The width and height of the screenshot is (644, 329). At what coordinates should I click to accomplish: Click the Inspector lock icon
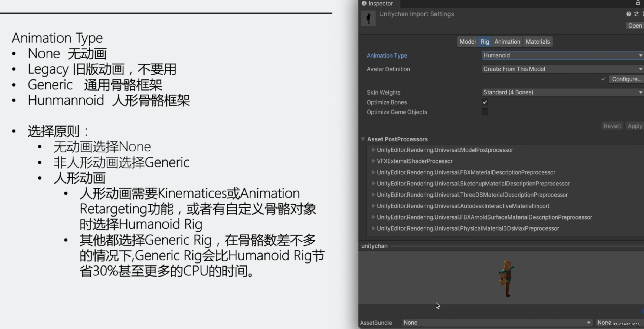pos(638,3)
